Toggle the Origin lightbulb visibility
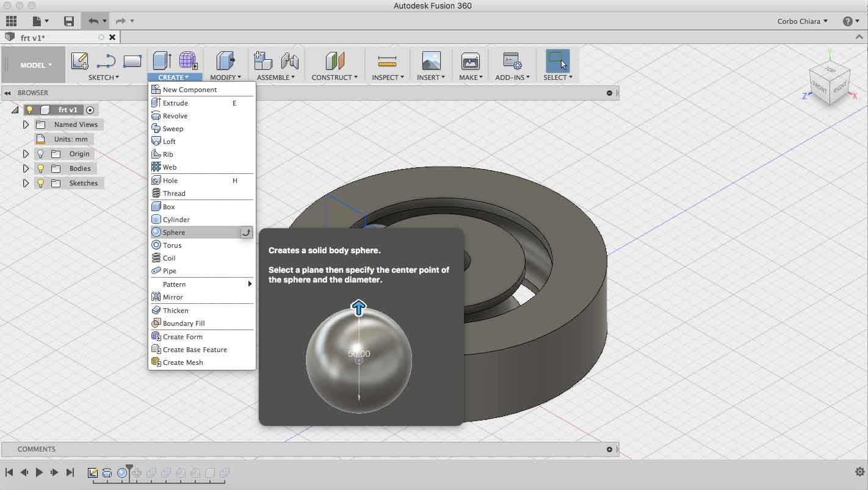 (41, 154)
